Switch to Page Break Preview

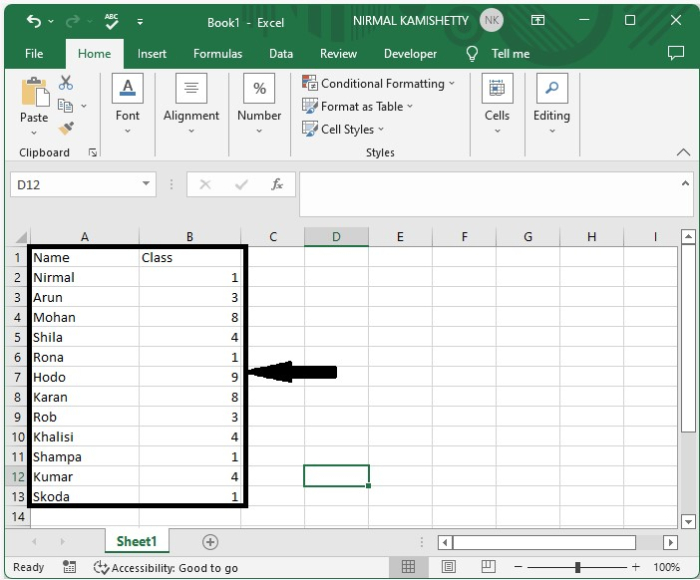[x=488, y=567]
